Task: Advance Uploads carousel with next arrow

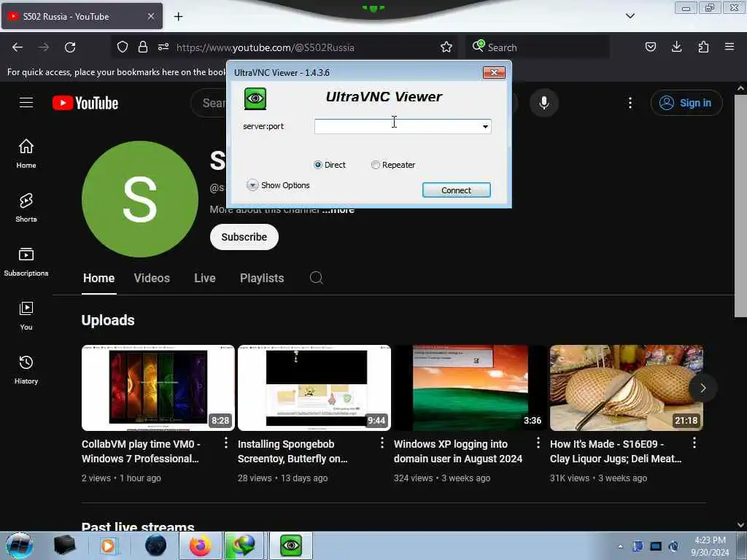Action: [x=703, y=388]
